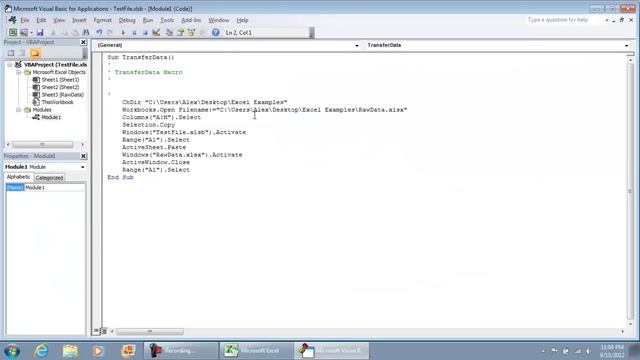Select ThisWorkbook in the project tree
This screenshot has height=360, width=640.
pyautogui.click(x=57, y=102)
